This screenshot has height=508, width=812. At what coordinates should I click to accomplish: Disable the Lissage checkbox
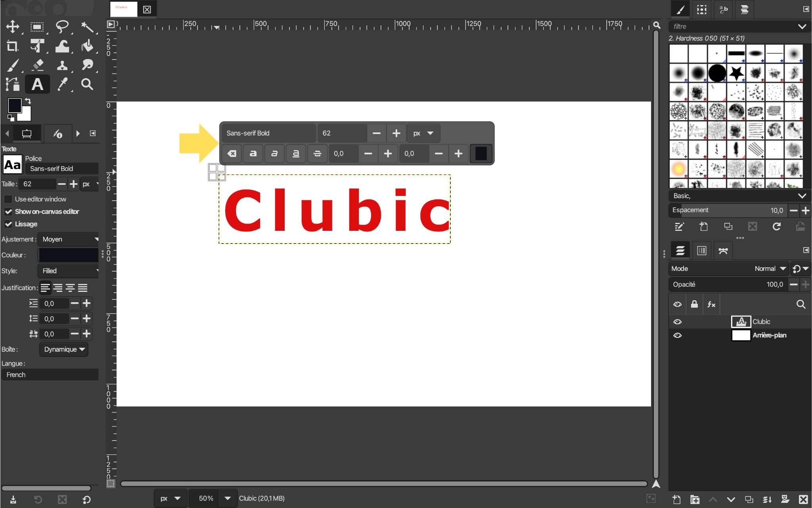tap(9, 224)
